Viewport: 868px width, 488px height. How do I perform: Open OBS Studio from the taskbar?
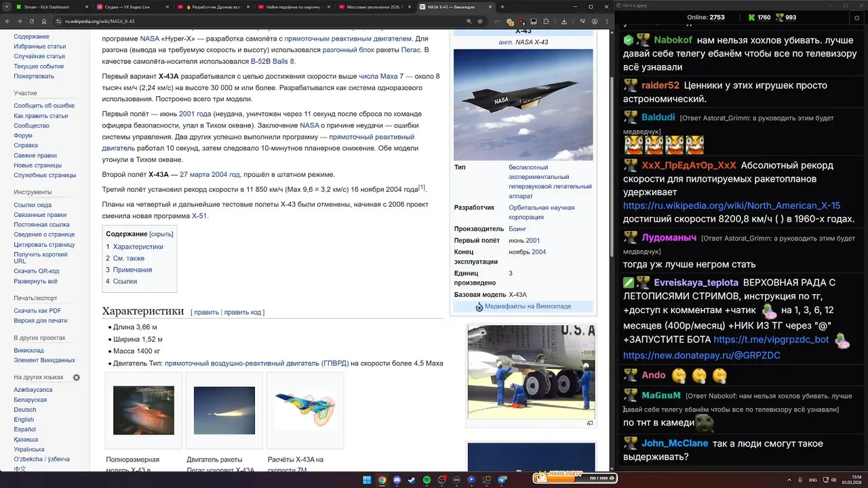[x=441, y=480]
